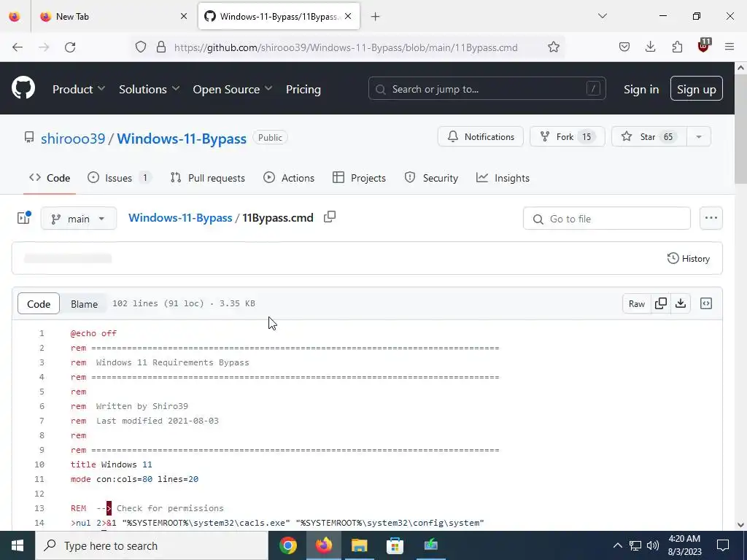Open a new tab with the plus button
This screenshot has height=560, width=747.
(x=376, y=17)
